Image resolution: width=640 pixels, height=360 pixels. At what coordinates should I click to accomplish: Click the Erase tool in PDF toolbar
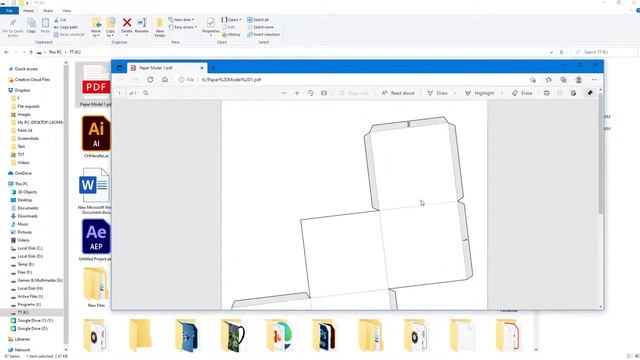click(x=522, y=93)
